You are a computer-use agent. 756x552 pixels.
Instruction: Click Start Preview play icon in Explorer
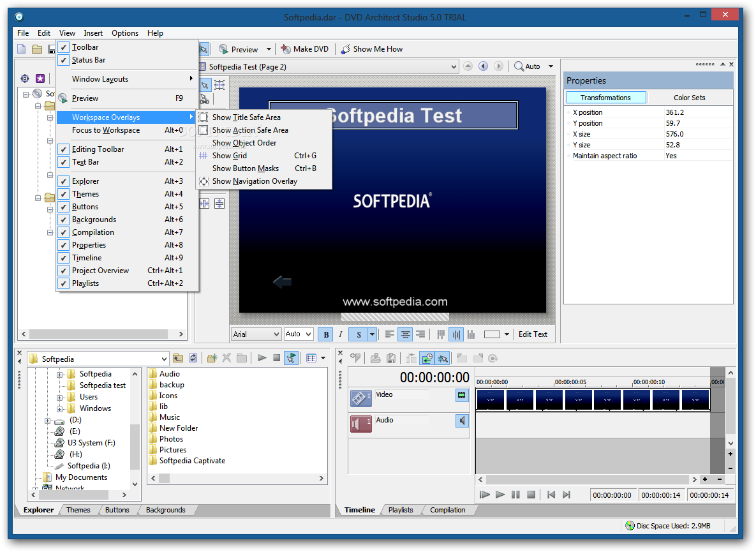[x=262, y=358]
